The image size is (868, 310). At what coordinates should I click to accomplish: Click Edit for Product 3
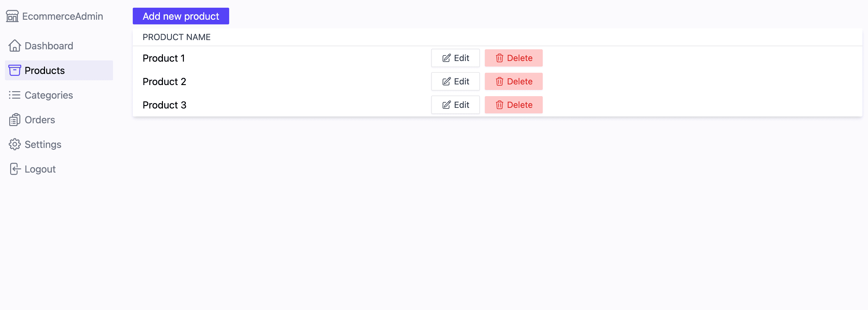point(455,104)
